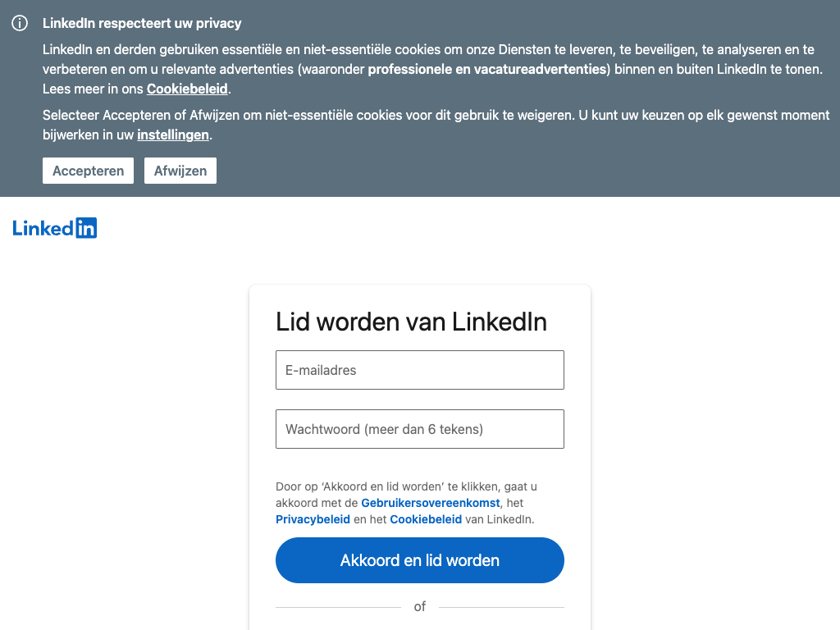Open the Gebruikersovereenkomst link
The height and width of the screenshot is (630, 840).
[431, 503]
